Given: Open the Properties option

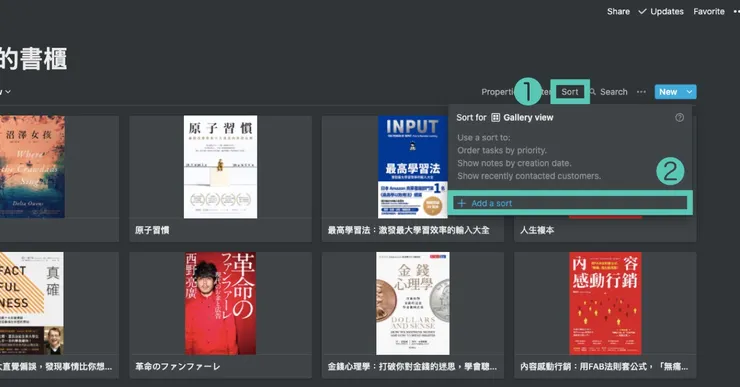Looking at the screenshot, I should coord(497,92).
